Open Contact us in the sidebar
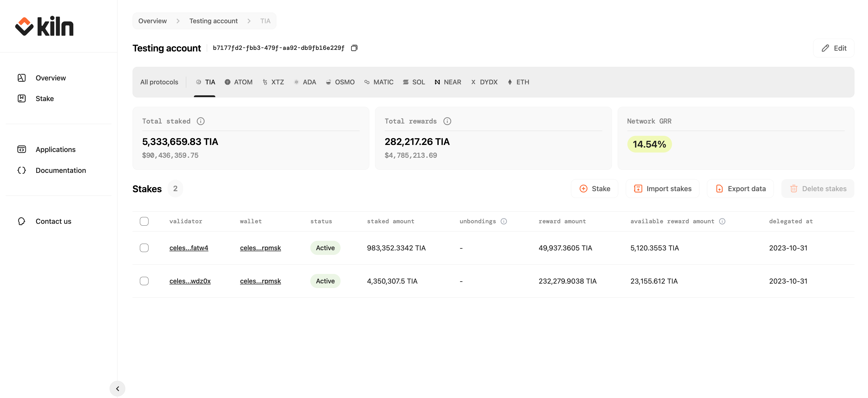 coord(53,221)
